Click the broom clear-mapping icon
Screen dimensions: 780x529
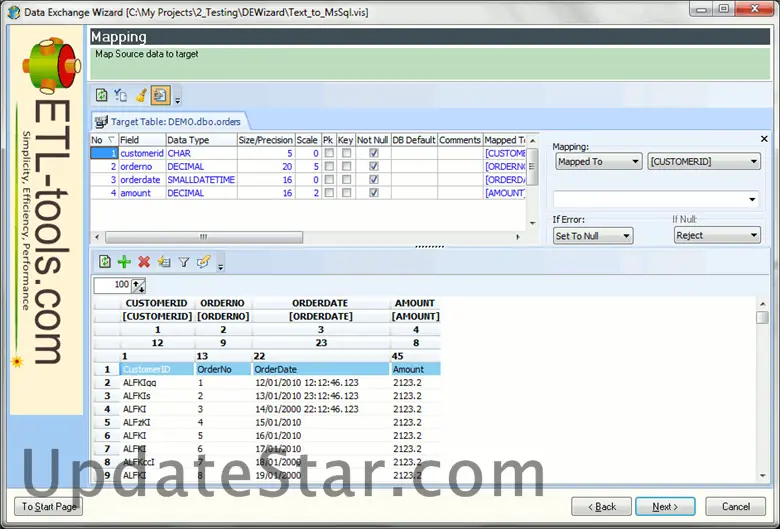pos(141,95)
